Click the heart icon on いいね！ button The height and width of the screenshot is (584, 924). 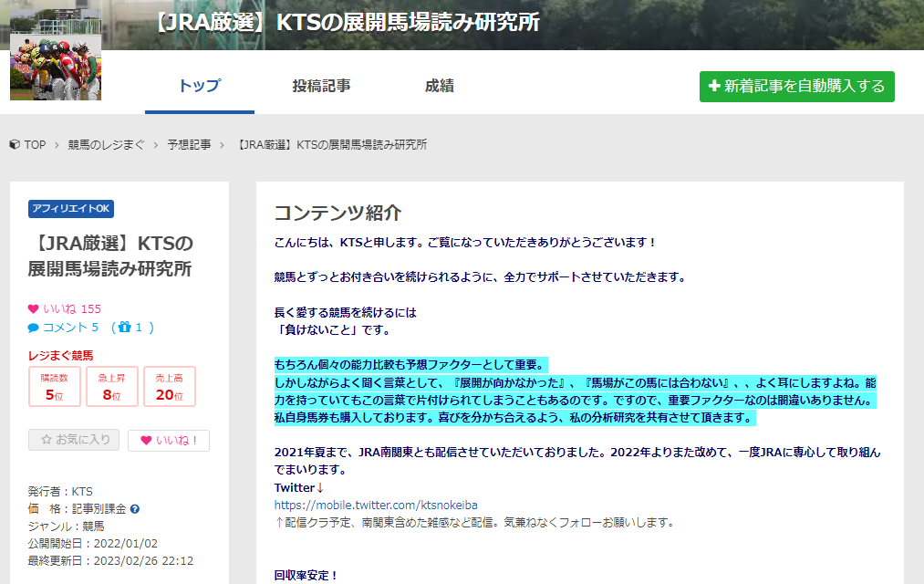[146, 440]
